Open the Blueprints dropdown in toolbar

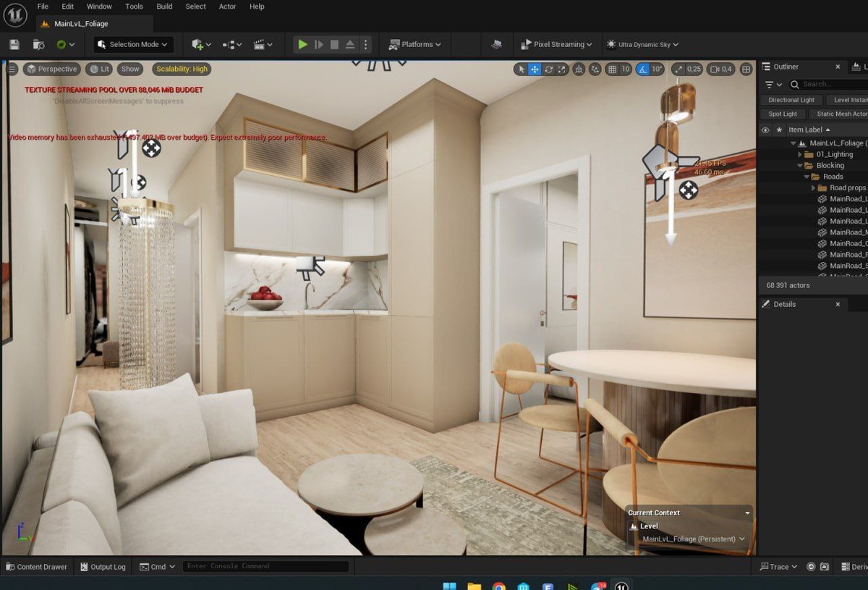tap(232, 44)
